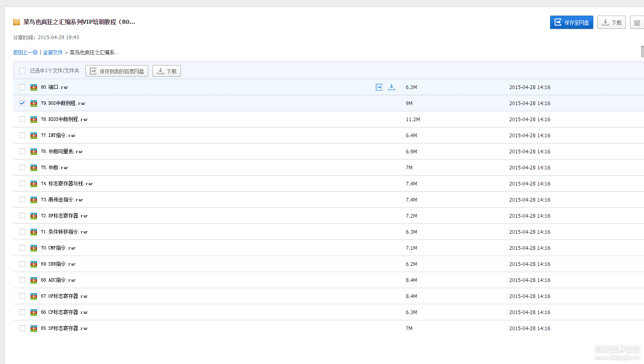Click the rar icon of 69.SBB指令.rar
The width and height of the screenshot is (644, 364).
pyautogui.click(x=34, y=264)
